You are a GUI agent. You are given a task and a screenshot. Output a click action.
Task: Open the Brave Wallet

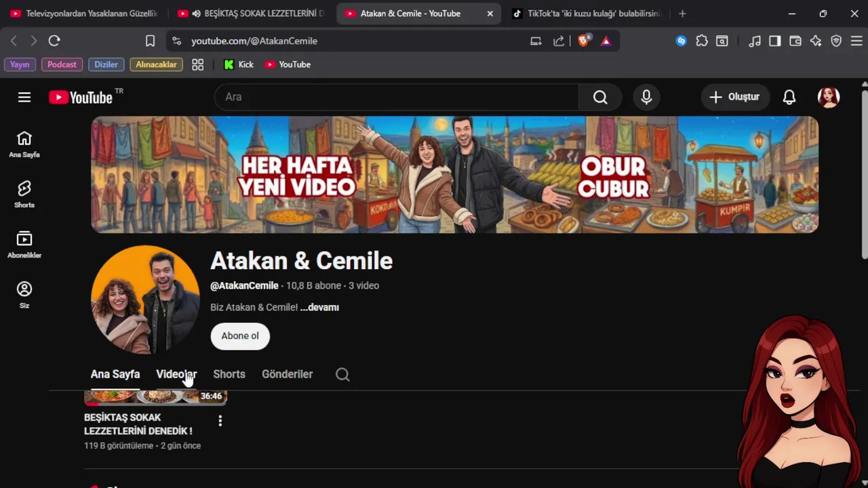pyautogui.click(x=795, y=41)
